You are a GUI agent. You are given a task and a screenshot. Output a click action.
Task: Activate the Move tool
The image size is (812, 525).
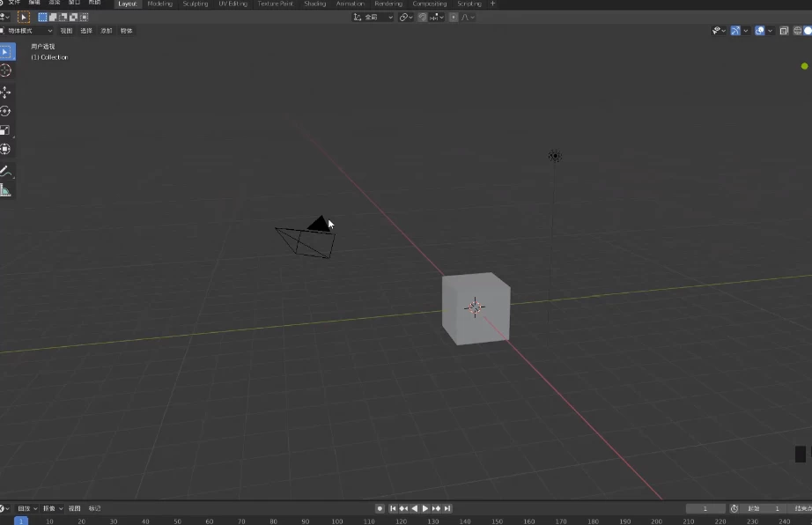pos(6,92)
